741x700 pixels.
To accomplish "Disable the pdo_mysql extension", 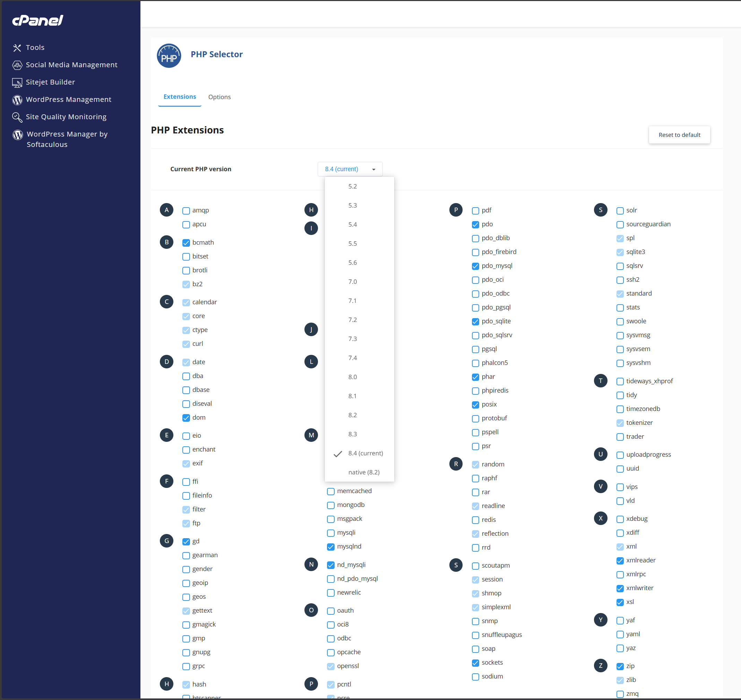I will 475,266.
